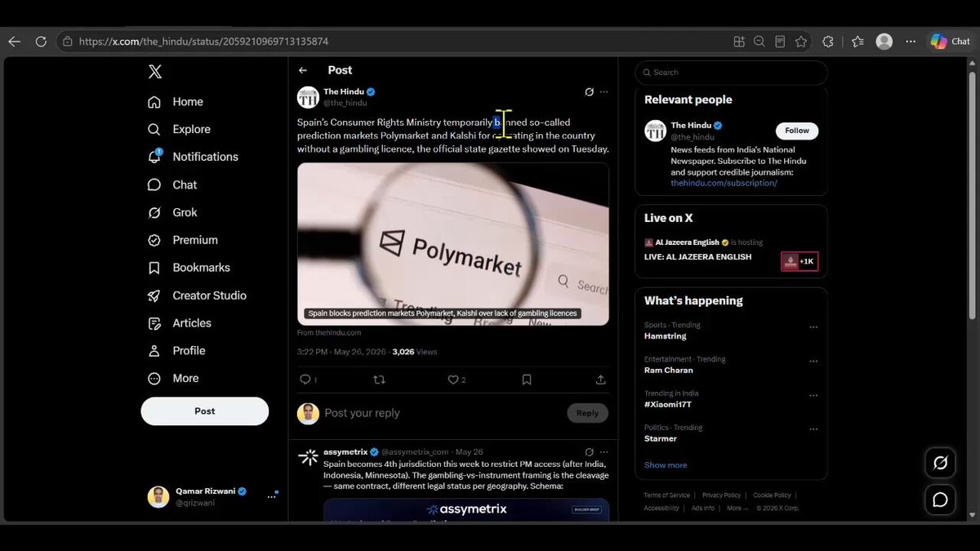Open the browser favorites list icon
Screen dimensions: 980x551
[857, 42]
